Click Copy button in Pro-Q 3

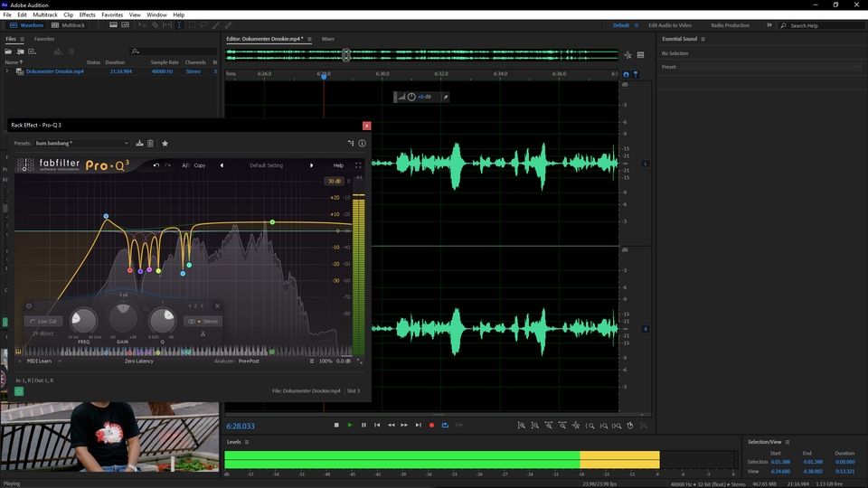click(x=200, y=165)
